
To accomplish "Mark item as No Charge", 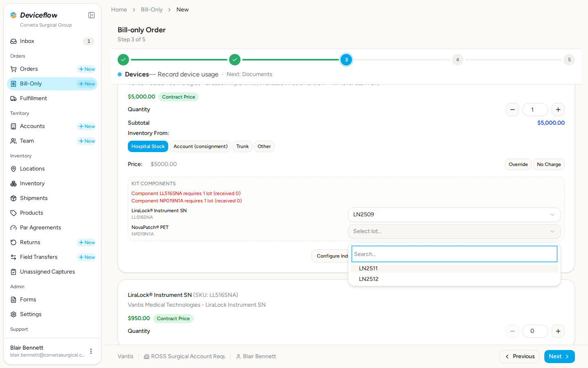I will click(x=549, y=164).
